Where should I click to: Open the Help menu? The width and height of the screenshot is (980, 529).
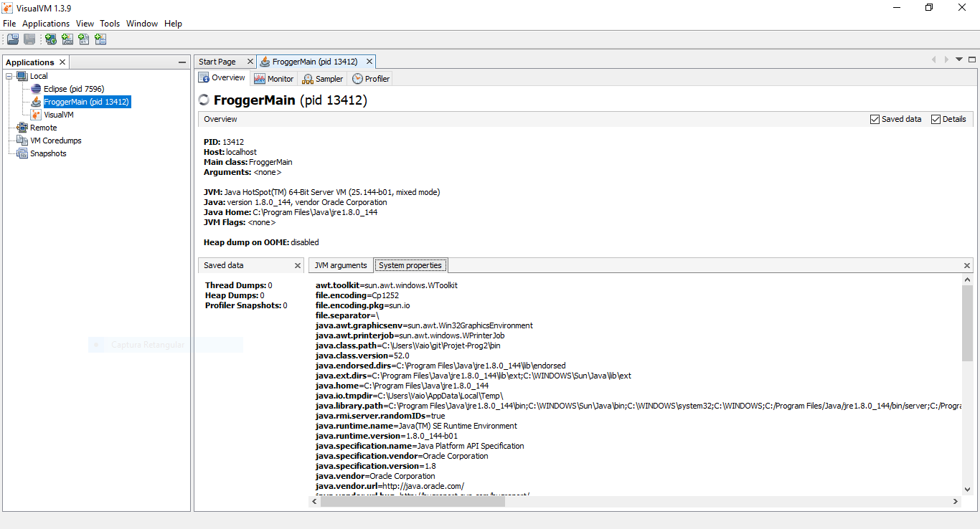[x=173, y=24]
